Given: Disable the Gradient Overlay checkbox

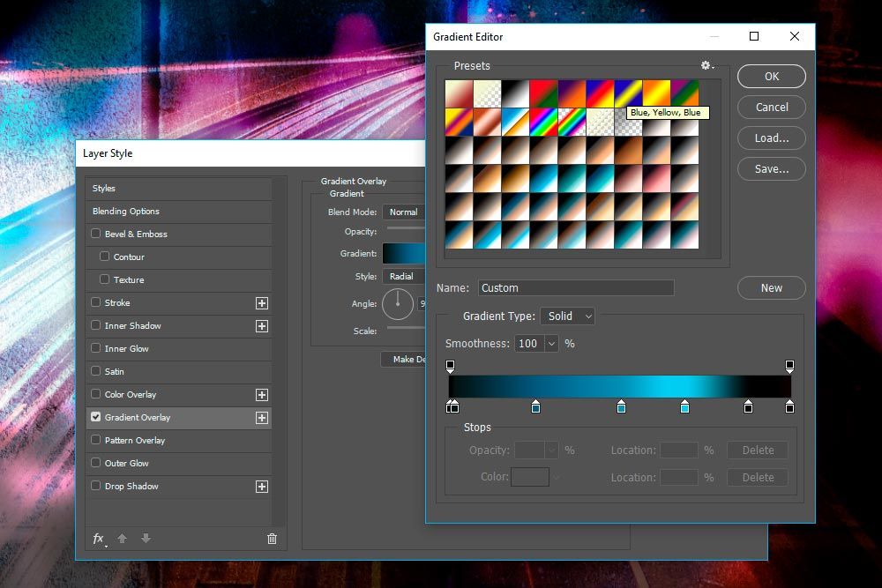Looking at the screenshot, I should pos(96,418).
